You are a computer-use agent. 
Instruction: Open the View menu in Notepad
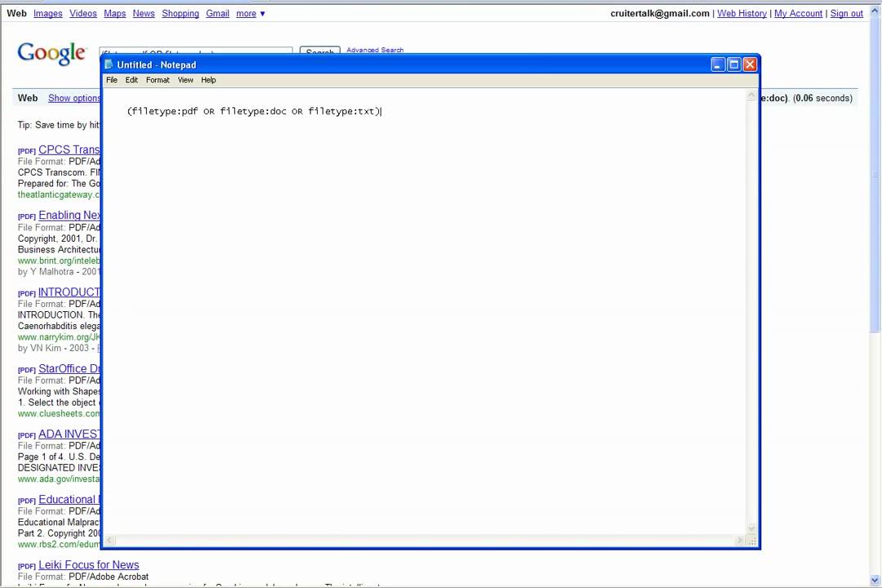[x=185, y=80]
